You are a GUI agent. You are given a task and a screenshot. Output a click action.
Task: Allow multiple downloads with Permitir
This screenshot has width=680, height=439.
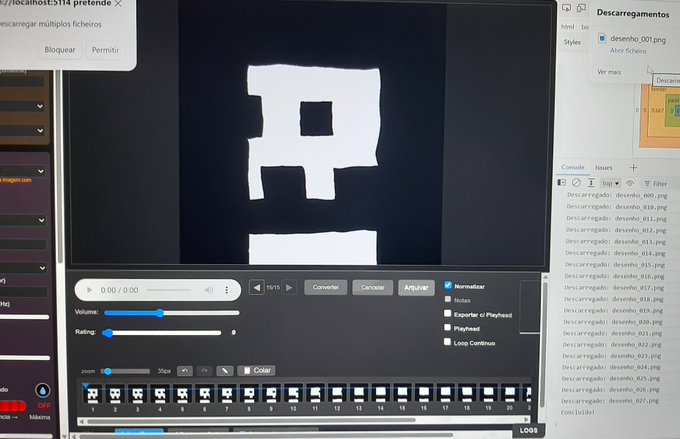click(x=105, y=50)
